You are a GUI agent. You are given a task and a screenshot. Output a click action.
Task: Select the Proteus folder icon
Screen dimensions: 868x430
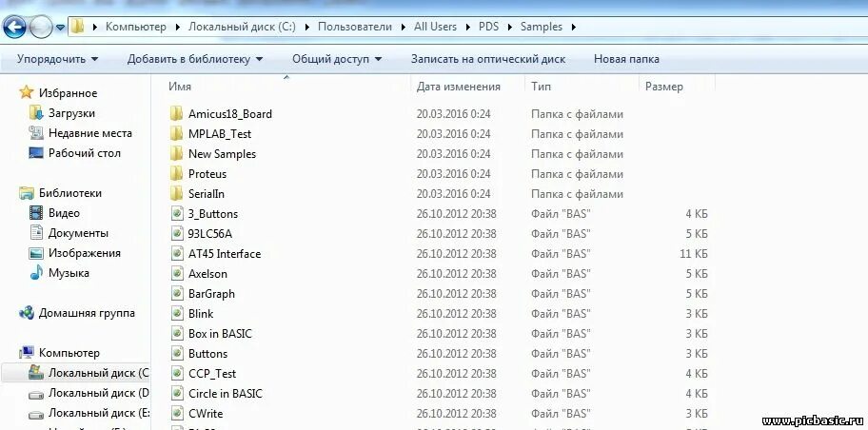pyautogui.click(x=177, y=174)
